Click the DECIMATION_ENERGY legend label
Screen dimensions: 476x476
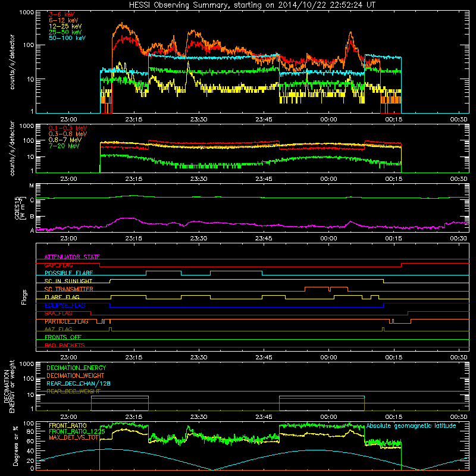(76, 368)
